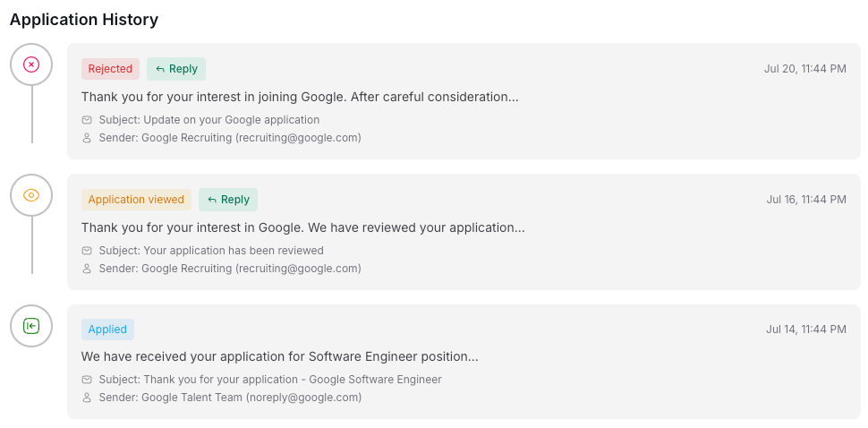Click the green applied arrow timeline icon
The image size is (868, 428).
coord(31,326)
